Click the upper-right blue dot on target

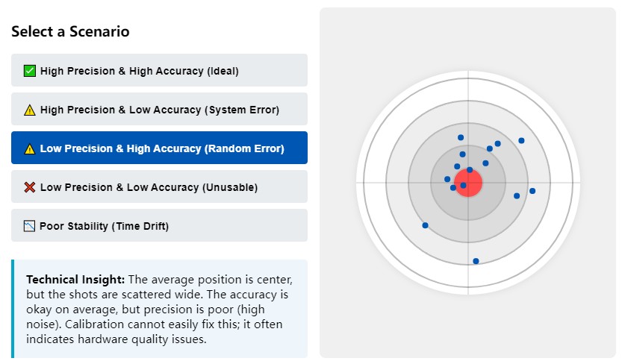pos(521,140)
